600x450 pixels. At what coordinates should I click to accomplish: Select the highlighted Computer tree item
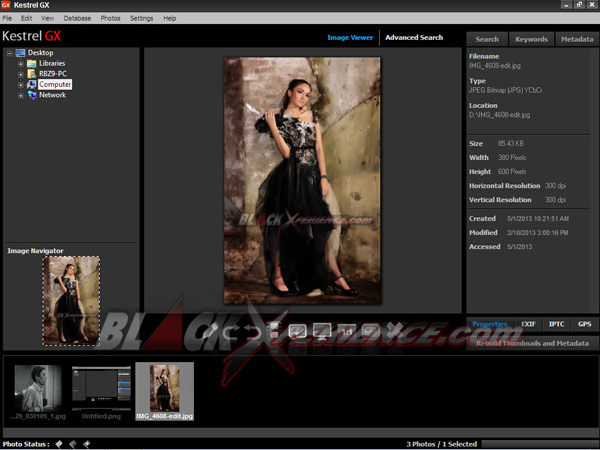pos(55,84)
